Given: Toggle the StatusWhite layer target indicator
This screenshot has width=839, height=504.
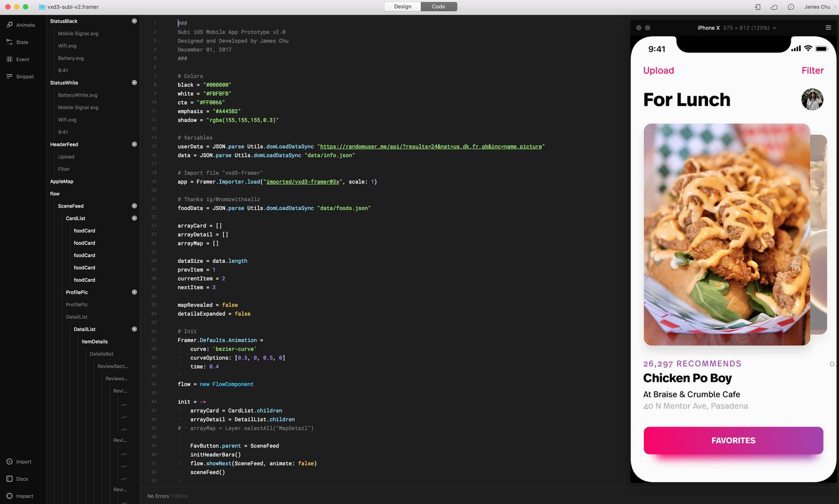Looking at the screenshot, I should [134, 83].
